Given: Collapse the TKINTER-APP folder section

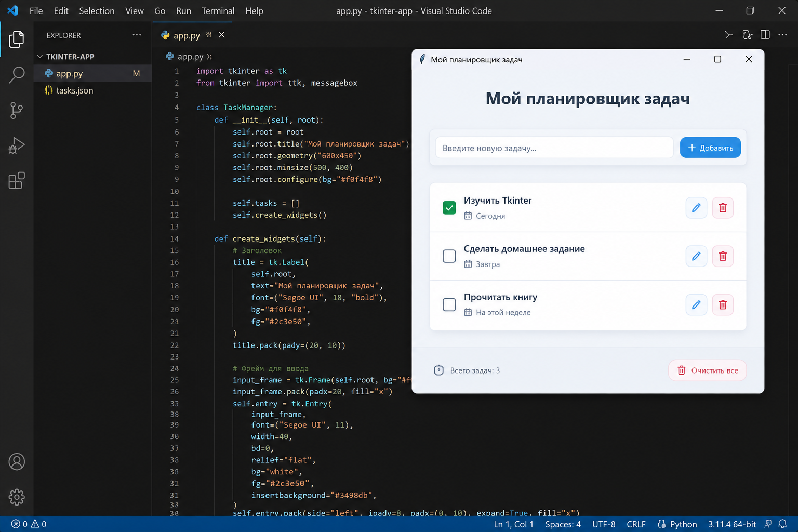Looking at the screenshot, I should click(x=70, y=57).
